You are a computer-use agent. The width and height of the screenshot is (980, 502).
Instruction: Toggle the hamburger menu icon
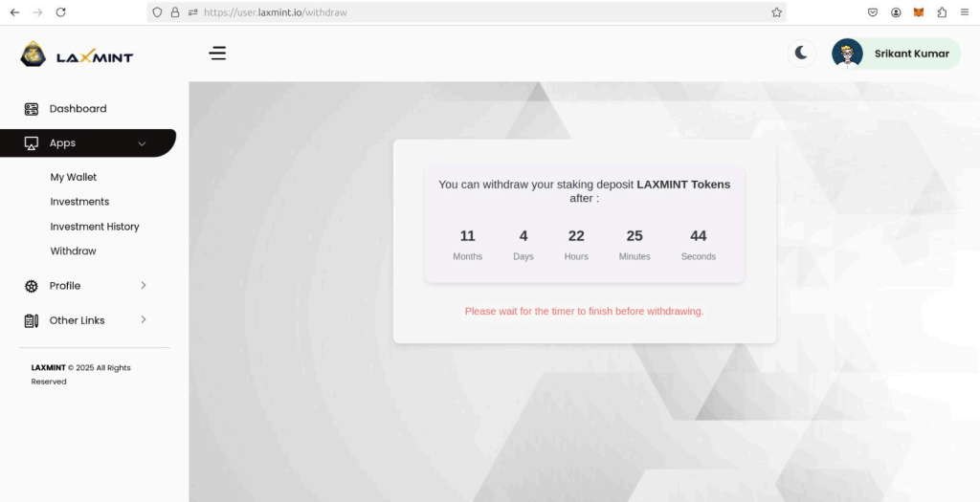(x=218, y=54)
